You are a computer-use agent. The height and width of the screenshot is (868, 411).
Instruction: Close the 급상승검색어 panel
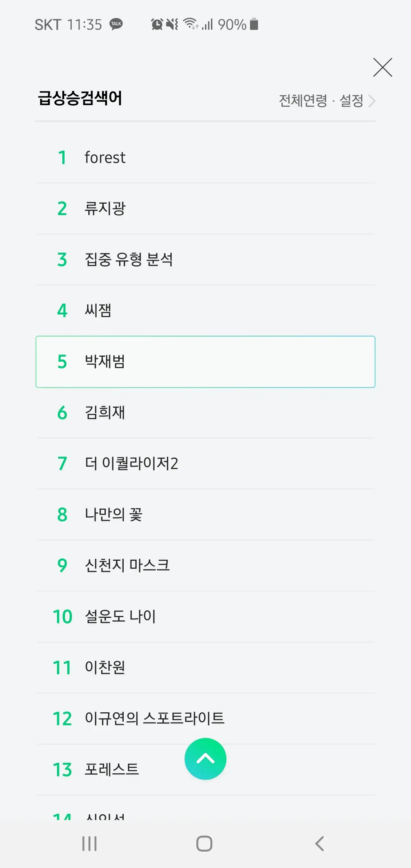pyautogui.click(x=382, y=67)
